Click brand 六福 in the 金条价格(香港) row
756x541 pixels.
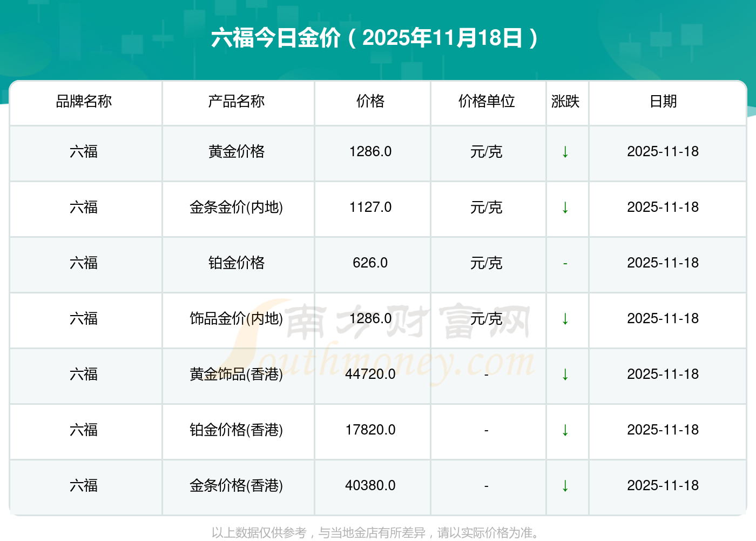click(x=84, y=485)
